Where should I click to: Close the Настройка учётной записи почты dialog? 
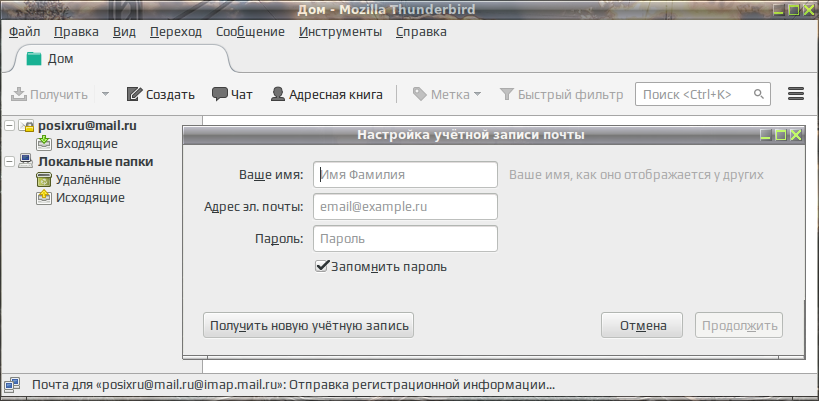point(795,135)
